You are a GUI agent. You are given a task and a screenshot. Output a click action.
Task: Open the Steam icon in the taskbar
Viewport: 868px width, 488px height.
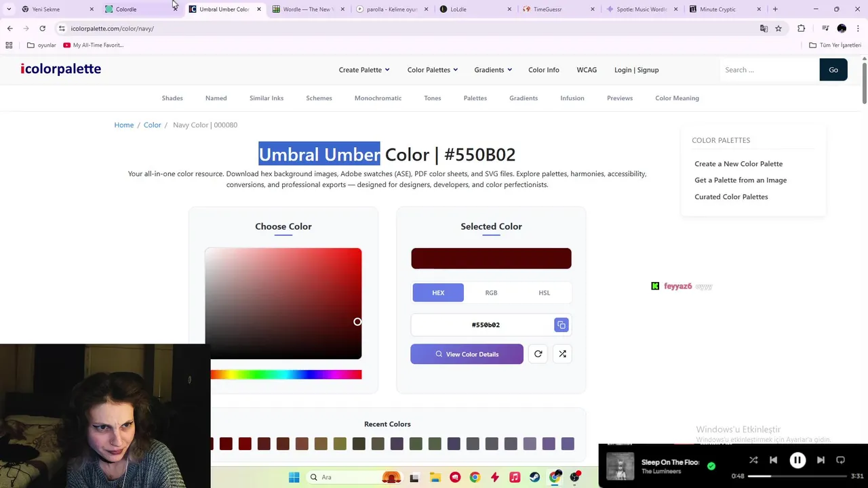point(534,478)
